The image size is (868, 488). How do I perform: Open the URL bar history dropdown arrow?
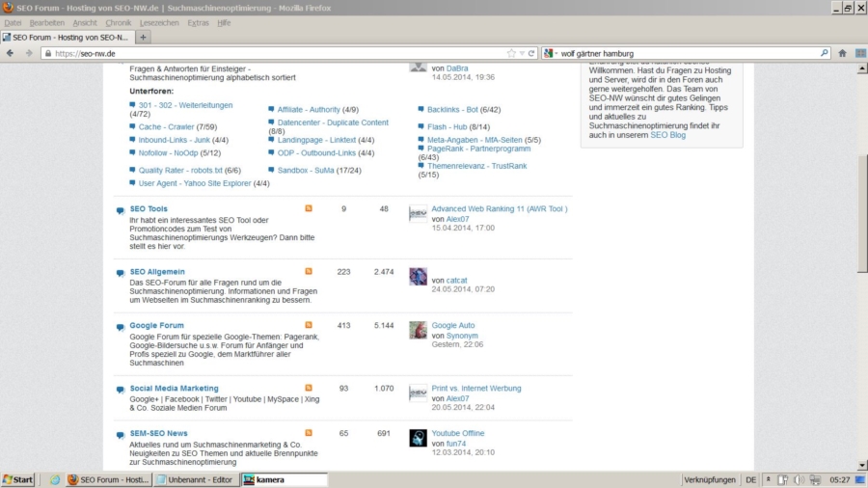522,54
